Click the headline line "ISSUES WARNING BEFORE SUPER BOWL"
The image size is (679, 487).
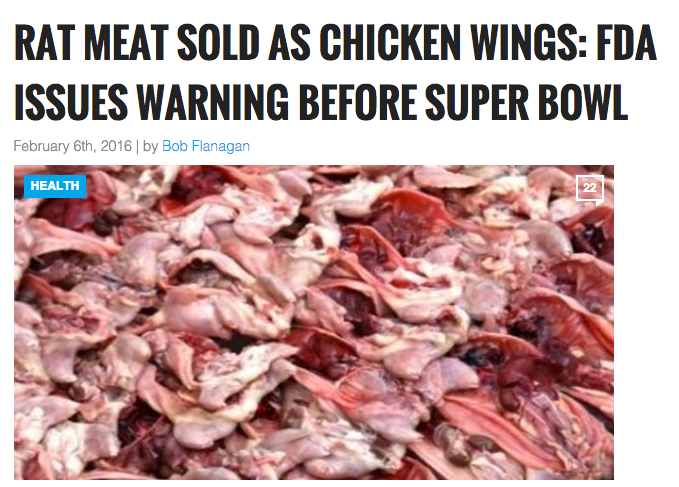pyautogui.click(x=321, y=102)
